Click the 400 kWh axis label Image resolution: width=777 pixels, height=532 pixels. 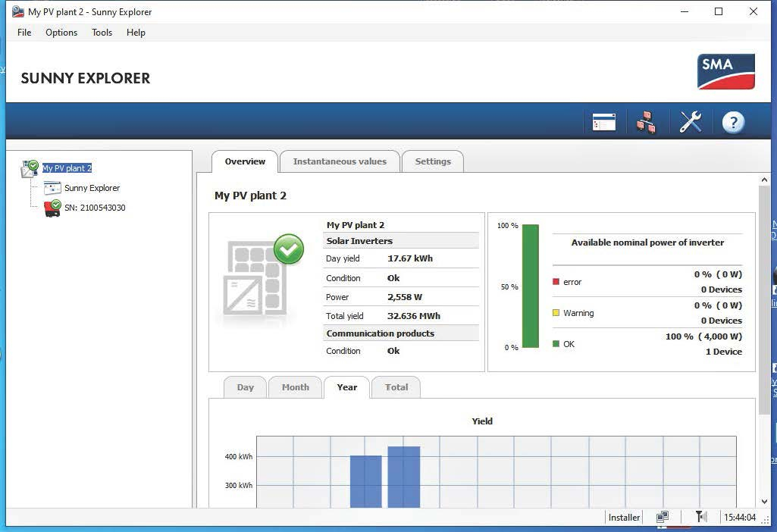[x=238, y=457]
